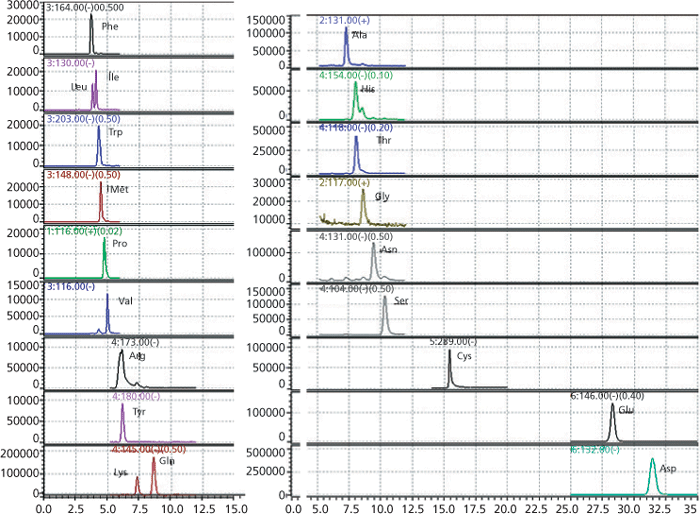Click y-axis value 25000 in Thr panel
Viewport: 700px width, 515px height.
coord(269,151)
